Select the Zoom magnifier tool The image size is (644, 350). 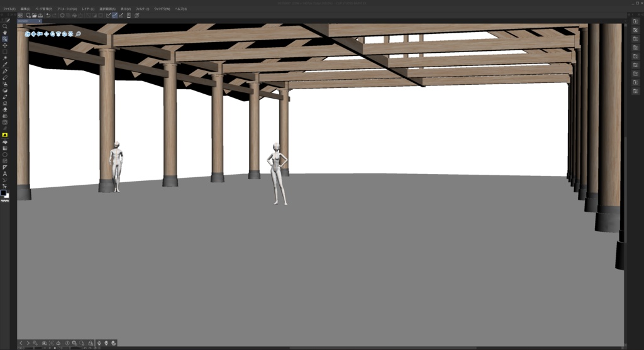pos(5,26)
